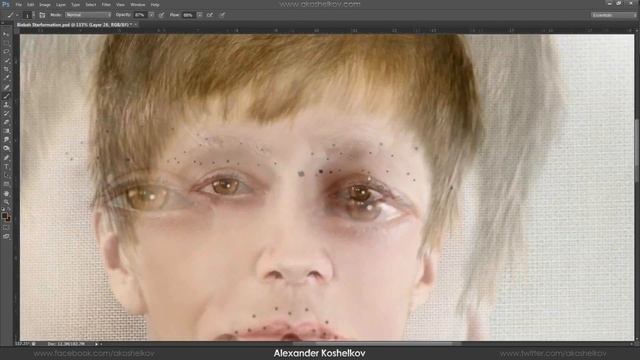
Task: Open the View menu
Action: 120,4
